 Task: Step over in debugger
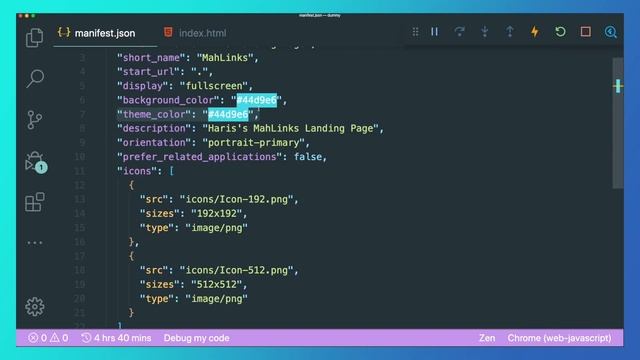(x=460, y=31)
